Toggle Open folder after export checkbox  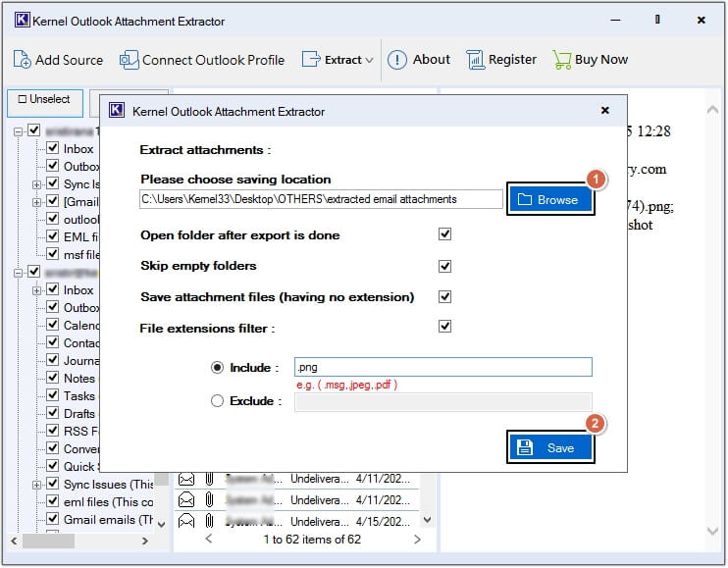click(444, 233)
